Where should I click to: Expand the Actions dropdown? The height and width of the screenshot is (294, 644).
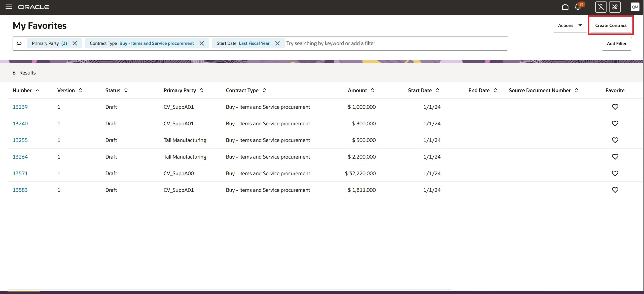tap(570, 25)
